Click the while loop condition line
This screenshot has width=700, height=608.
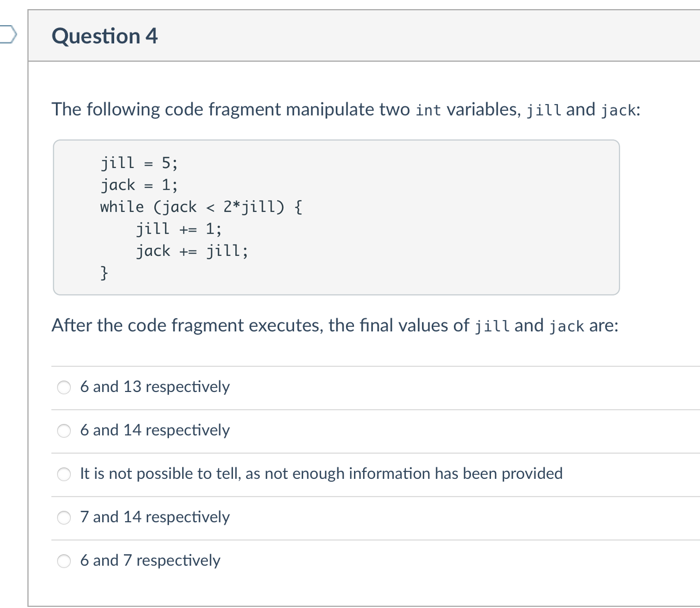202,207
